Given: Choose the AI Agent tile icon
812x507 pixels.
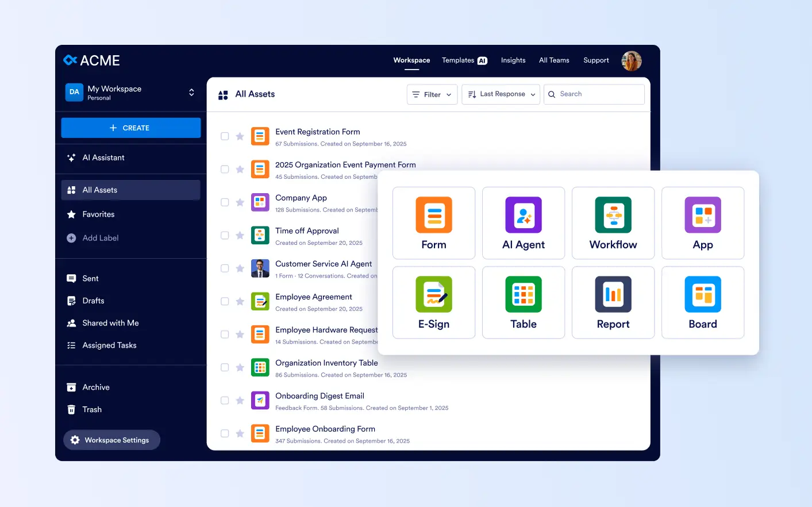Looking at the screenshot, I should pyautogui.click(x=524, y=215).
